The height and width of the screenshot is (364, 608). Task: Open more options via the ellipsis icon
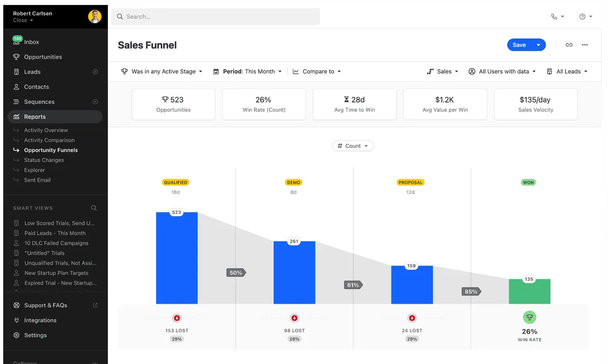point(585,45)
